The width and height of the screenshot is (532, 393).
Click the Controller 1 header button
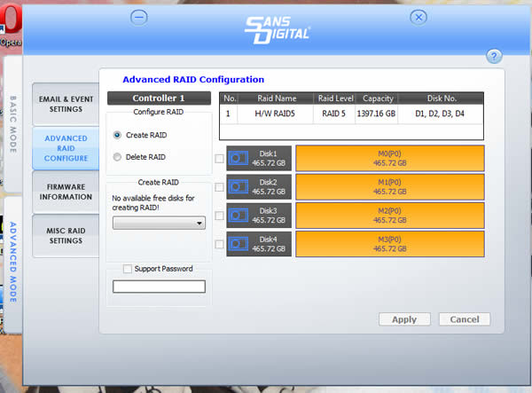tap(159, 98)
